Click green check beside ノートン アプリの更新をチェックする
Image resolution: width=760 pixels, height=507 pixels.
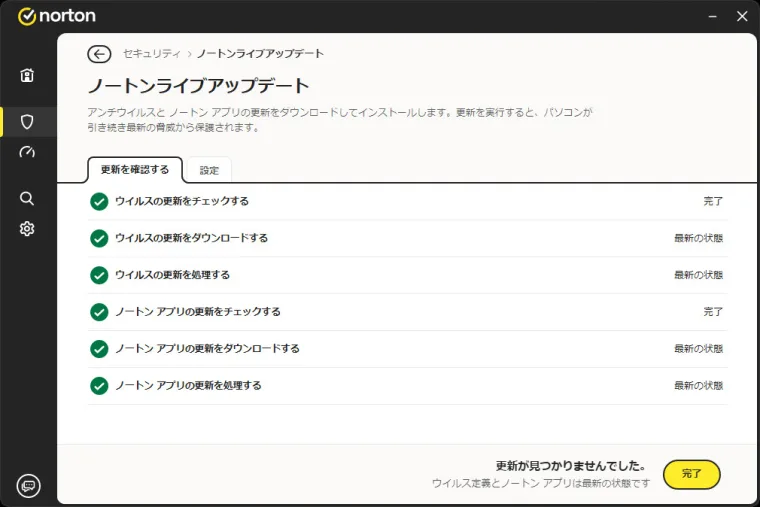pos(99,312)
